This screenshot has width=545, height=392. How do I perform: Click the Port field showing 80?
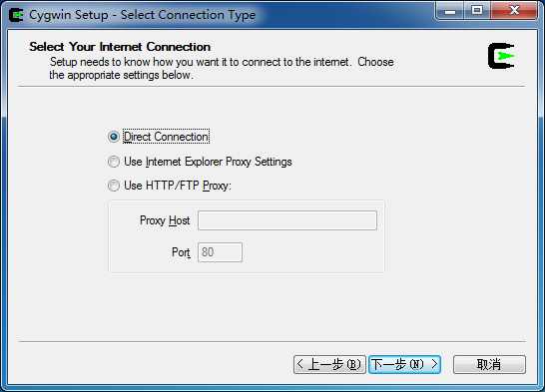[x=220, y=252]
